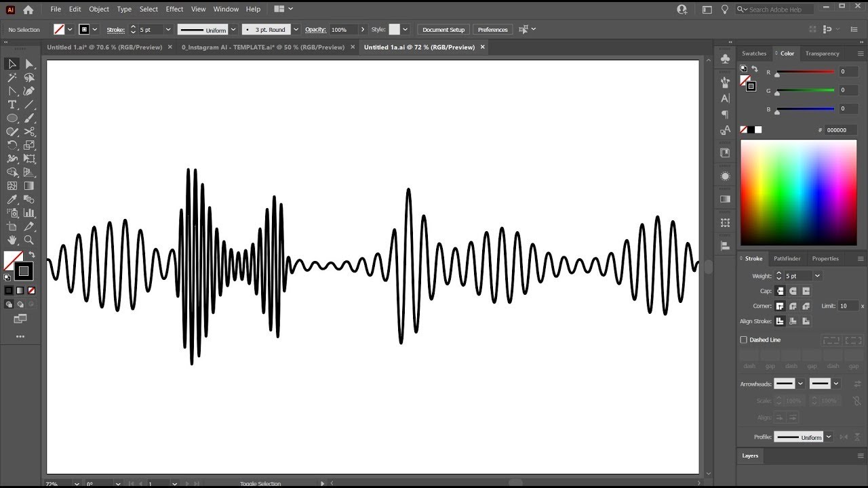This screenshot has height=488, width=868.
Task: Expand the Style dropdown
Action: (406, 30)
